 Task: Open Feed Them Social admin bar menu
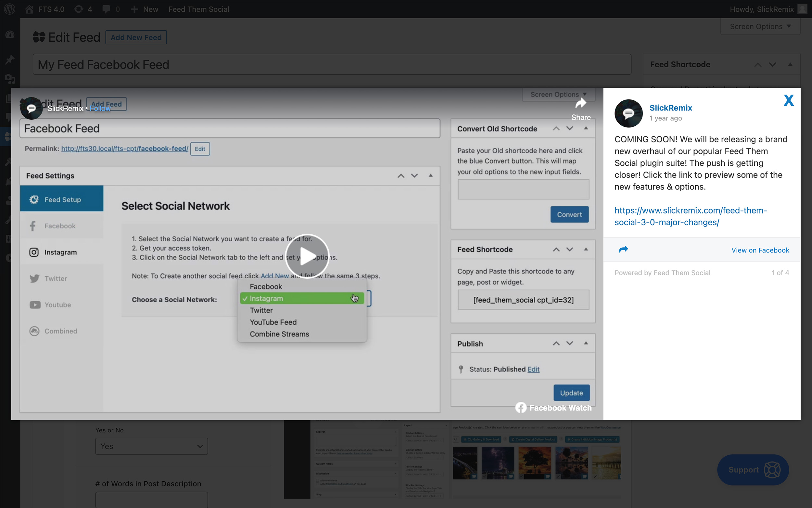[x=199, y=9]
